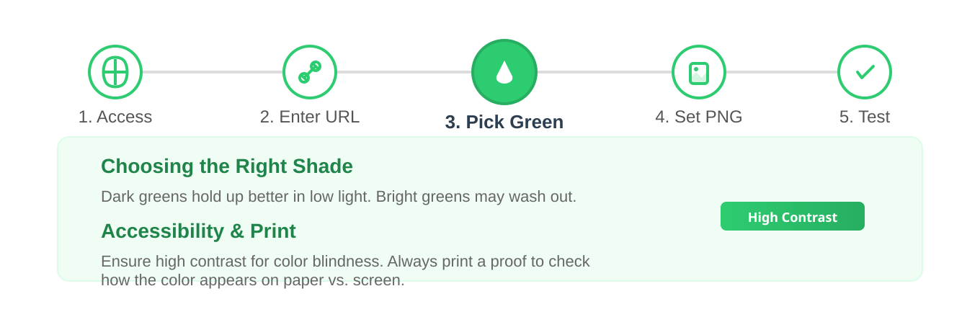
Task: Open the "5. Test" step label
Action: click(865, 117)
